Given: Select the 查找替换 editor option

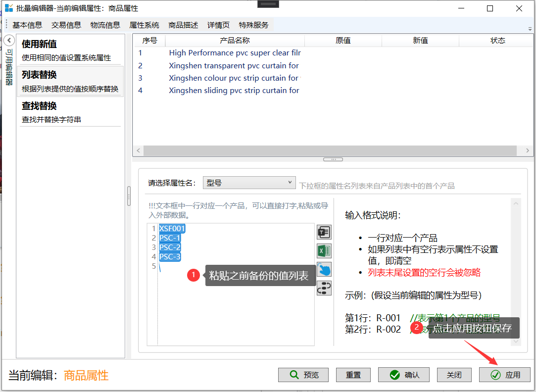Looking at the screenshot, I should click(x=70, y=112).
